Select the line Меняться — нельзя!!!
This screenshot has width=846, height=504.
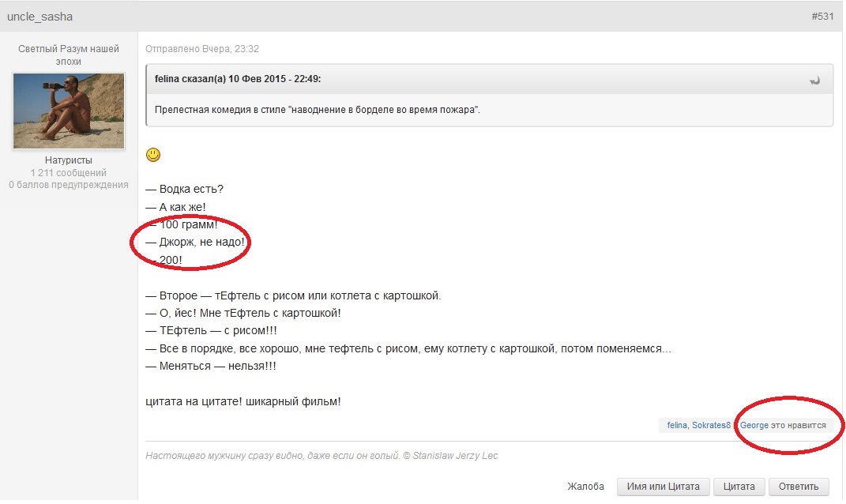pos(211,366)
